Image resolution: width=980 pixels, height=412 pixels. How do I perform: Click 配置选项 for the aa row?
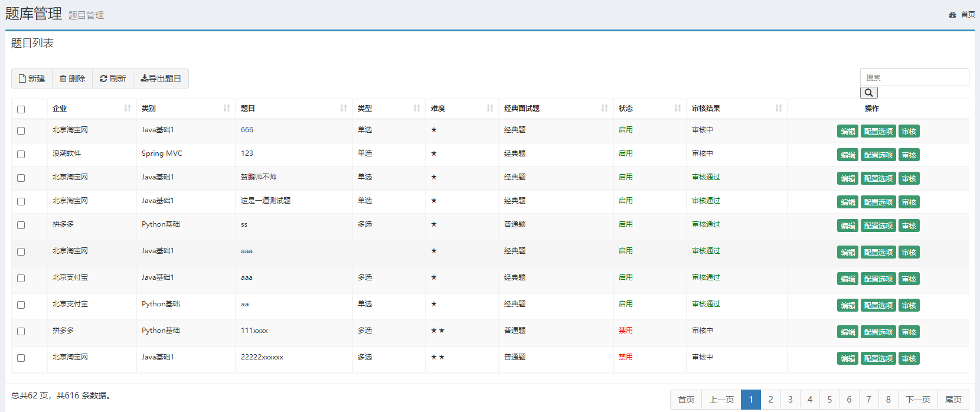[878, 305]
